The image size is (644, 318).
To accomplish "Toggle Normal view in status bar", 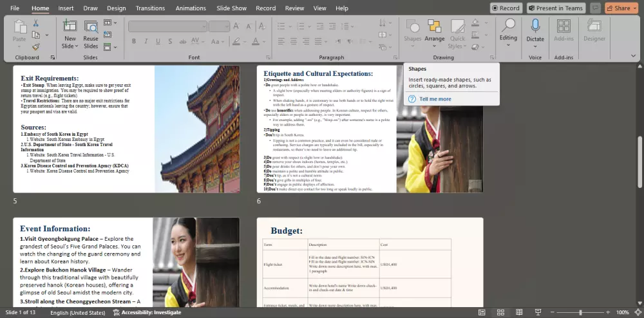I will pos(483,312).
